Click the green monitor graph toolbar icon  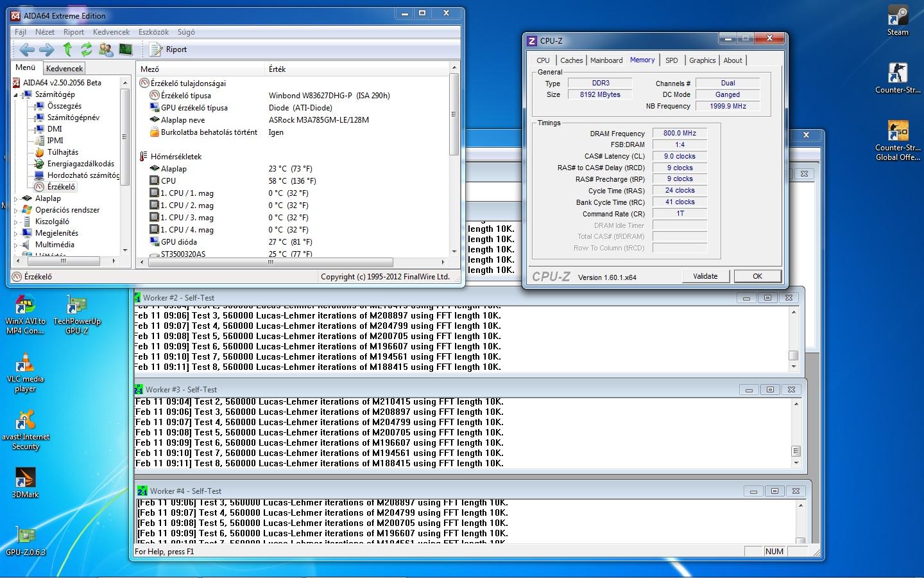tap(126, 49)
